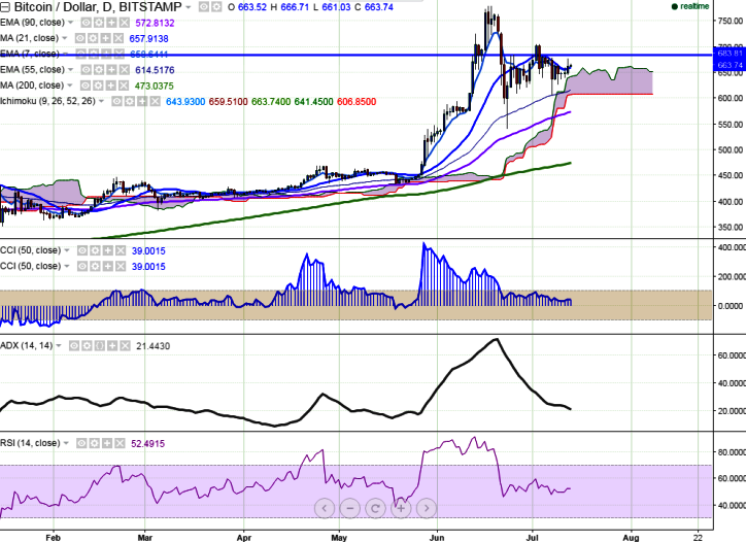Click the Ichimoku value 606.8500
The width and height of the screenshot is (746, 542).
[356, 102]
